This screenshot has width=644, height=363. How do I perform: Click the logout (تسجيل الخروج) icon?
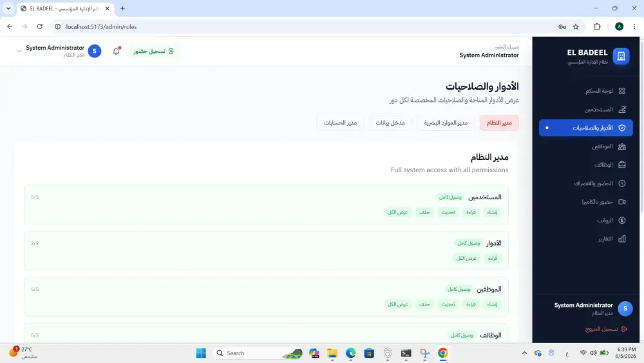[x=624, y=329]
